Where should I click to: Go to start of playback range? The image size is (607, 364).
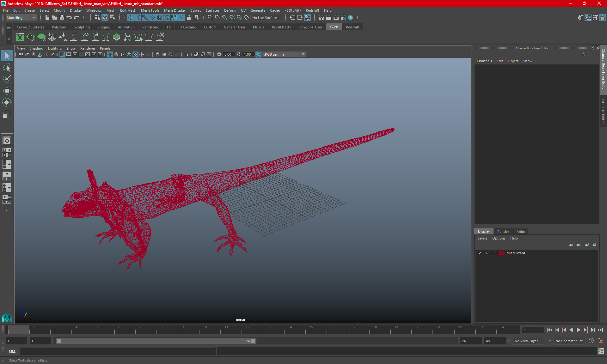point(549,330)
